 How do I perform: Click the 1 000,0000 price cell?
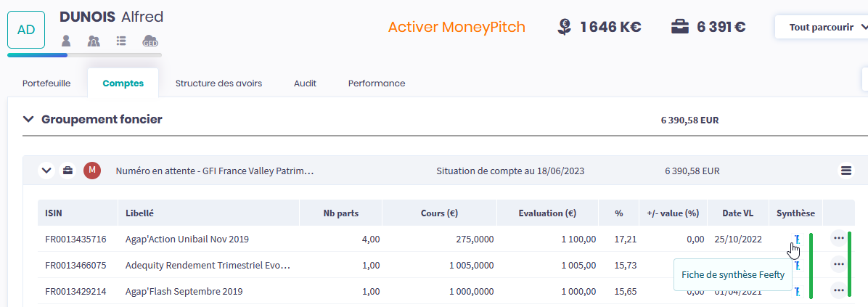click(472, 291)
